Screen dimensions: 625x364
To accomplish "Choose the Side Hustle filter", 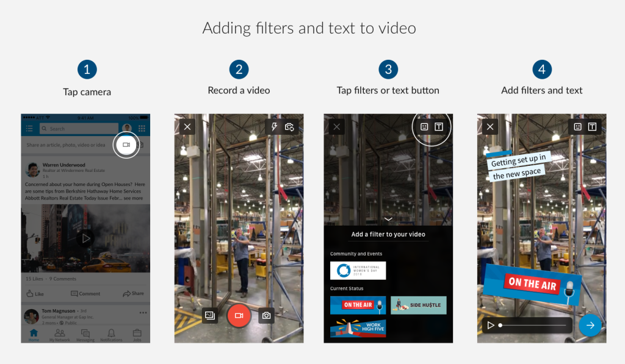I will pos(418,305).
